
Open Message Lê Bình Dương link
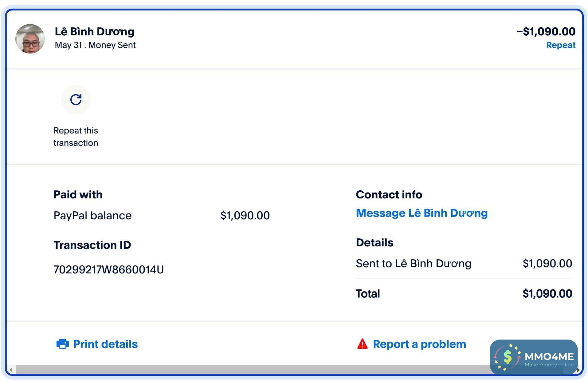(421, 213)
